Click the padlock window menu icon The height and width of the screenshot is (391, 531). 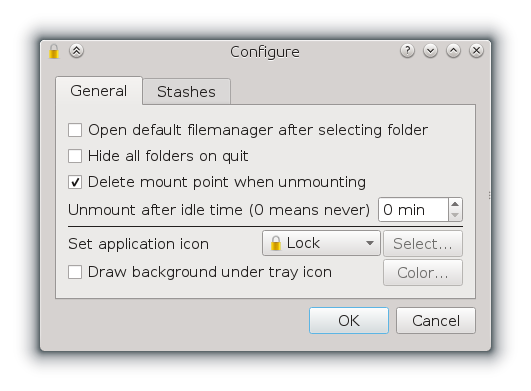pyautogui.click(x=54, y=51)
